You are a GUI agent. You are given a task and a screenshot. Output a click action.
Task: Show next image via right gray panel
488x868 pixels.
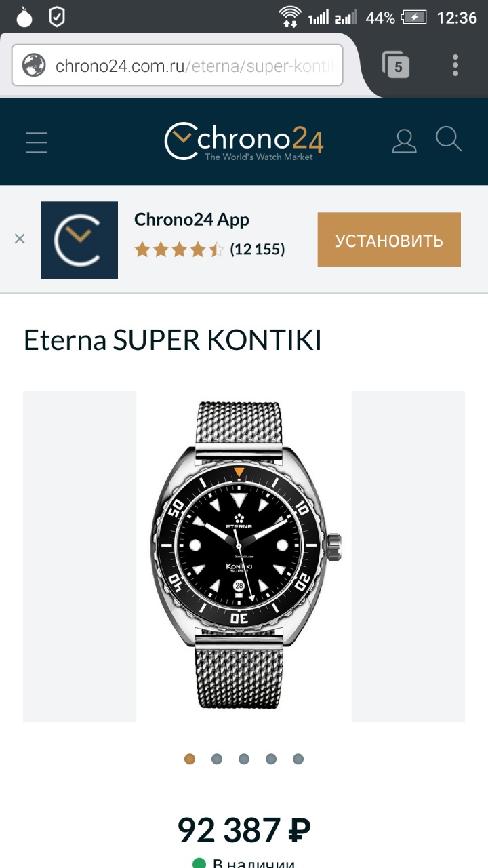[408, 556]
